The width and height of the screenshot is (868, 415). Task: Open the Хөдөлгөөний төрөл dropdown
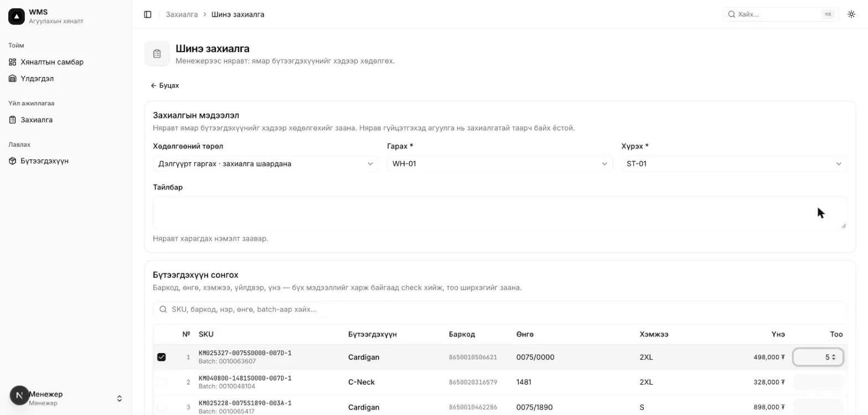tap(266, 164)
